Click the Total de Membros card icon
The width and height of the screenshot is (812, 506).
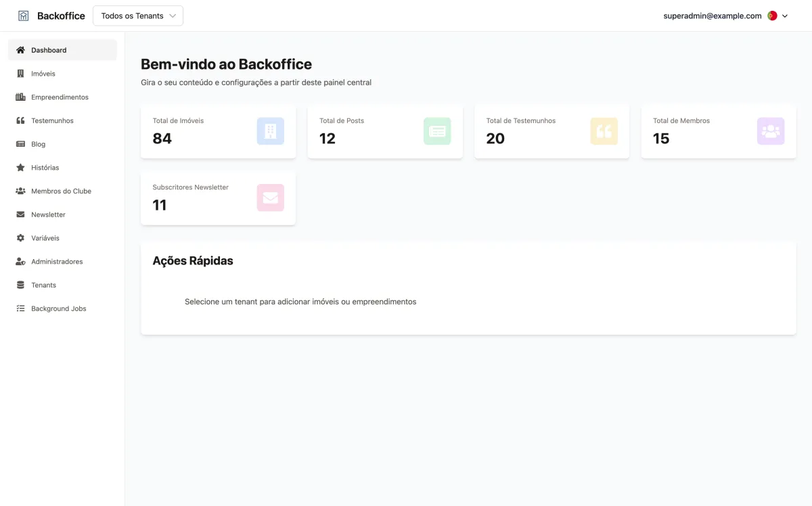771,131
